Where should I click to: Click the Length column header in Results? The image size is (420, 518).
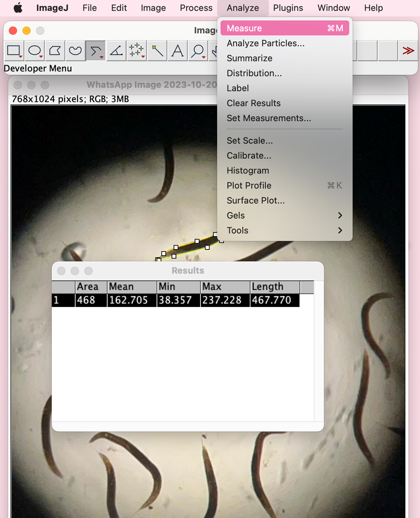(275, 287)
